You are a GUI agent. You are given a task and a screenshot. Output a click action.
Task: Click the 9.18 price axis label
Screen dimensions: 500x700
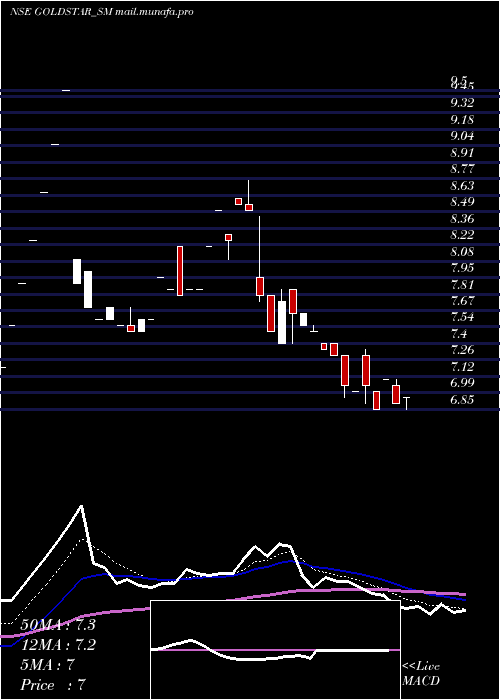462,120
